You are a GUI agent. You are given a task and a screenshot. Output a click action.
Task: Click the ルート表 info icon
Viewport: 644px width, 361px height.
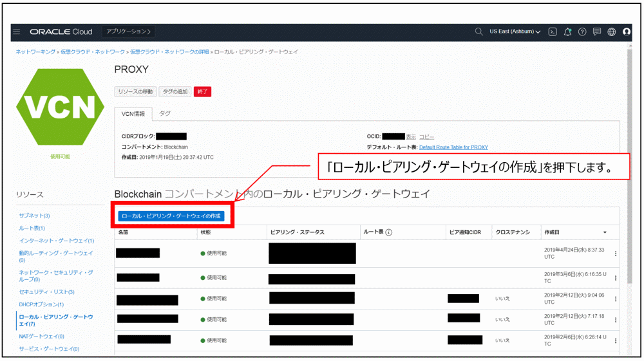388,232
